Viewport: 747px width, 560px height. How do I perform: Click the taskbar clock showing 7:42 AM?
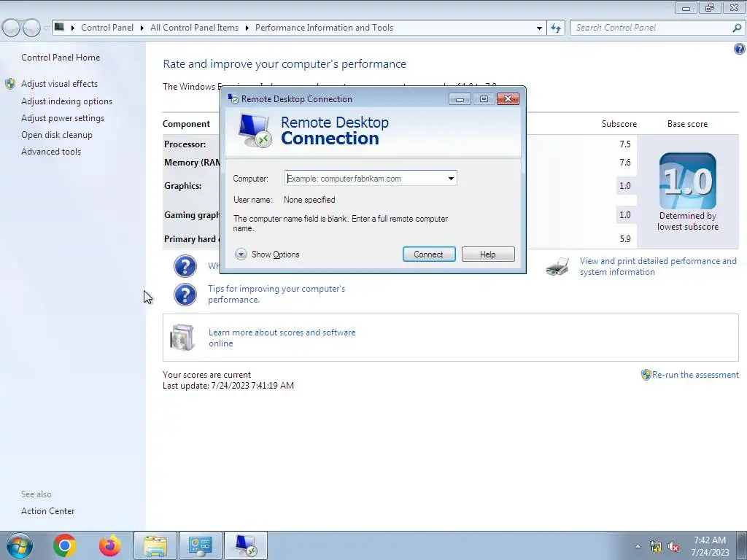(x=710, y=546)
